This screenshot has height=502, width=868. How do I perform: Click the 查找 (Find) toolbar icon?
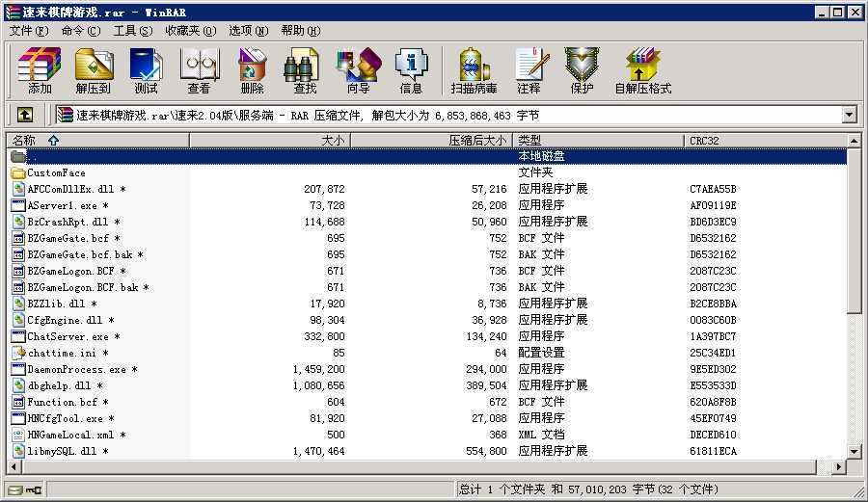[x=305, y=70]
